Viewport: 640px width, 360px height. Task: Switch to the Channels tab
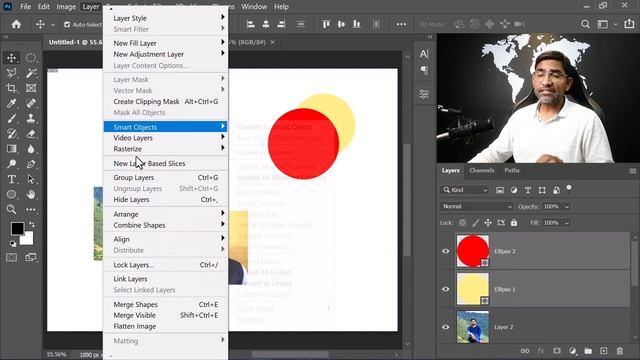482,171
